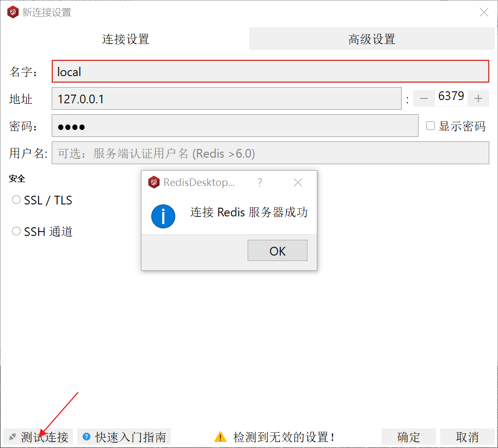
Task: Close the RedisDesktop message popup
Action: [x=298, y=183]
